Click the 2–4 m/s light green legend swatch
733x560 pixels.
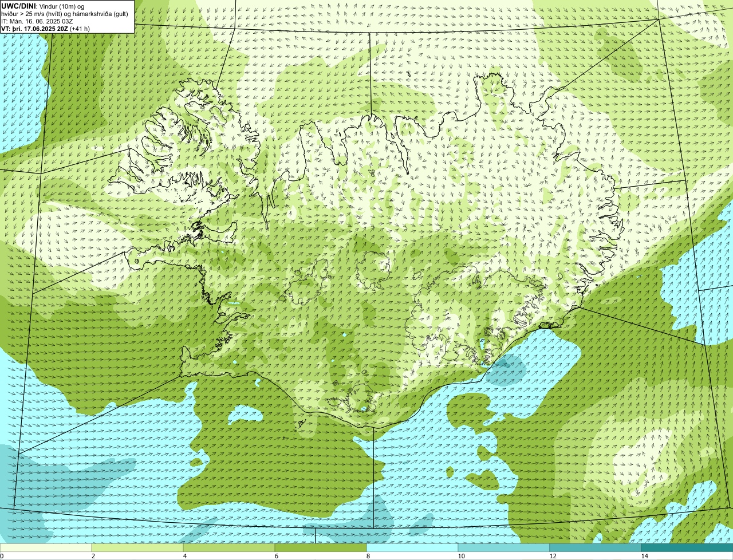[137, 548]
